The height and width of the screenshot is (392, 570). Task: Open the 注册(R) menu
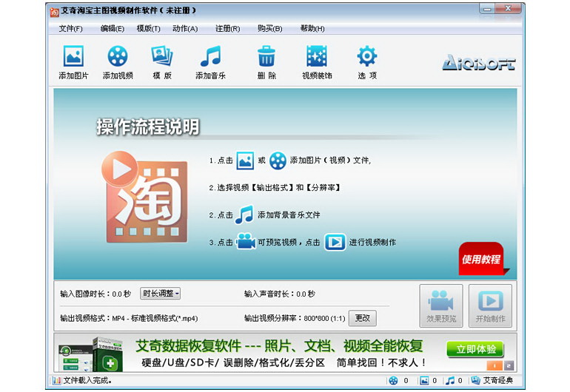point(227,28)
